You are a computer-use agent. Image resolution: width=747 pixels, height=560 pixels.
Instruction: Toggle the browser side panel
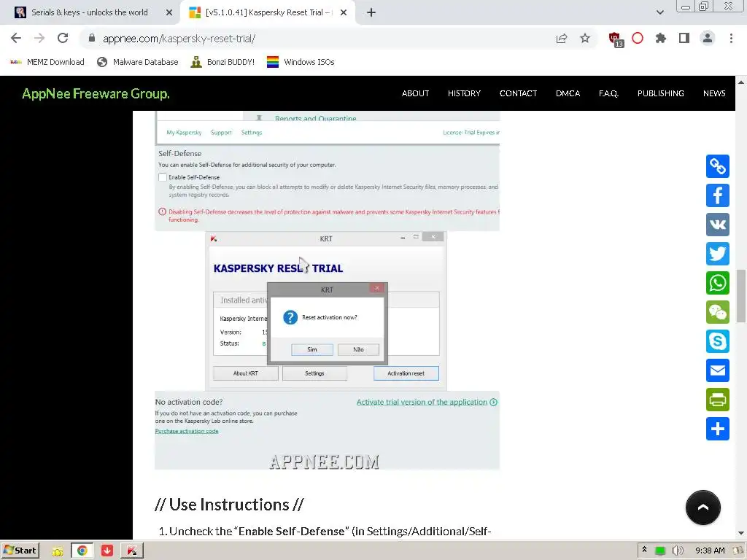[684, 38]
